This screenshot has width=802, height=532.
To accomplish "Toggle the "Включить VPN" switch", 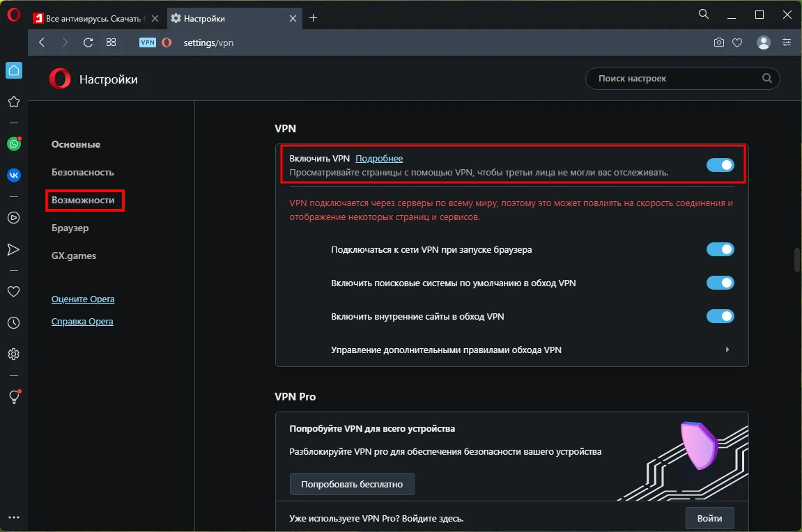I will [720, 165].
